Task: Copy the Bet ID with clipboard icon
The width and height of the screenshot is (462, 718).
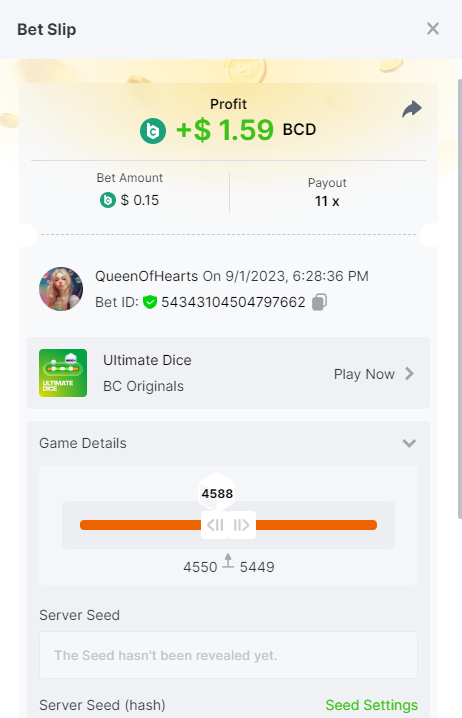Action: pos(319,302)
